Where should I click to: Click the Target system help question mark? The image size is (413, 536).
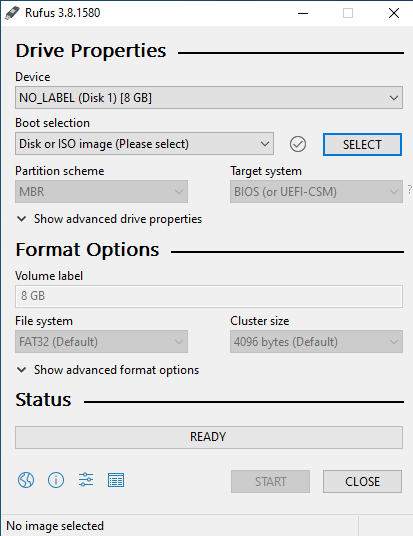[409, 189]
